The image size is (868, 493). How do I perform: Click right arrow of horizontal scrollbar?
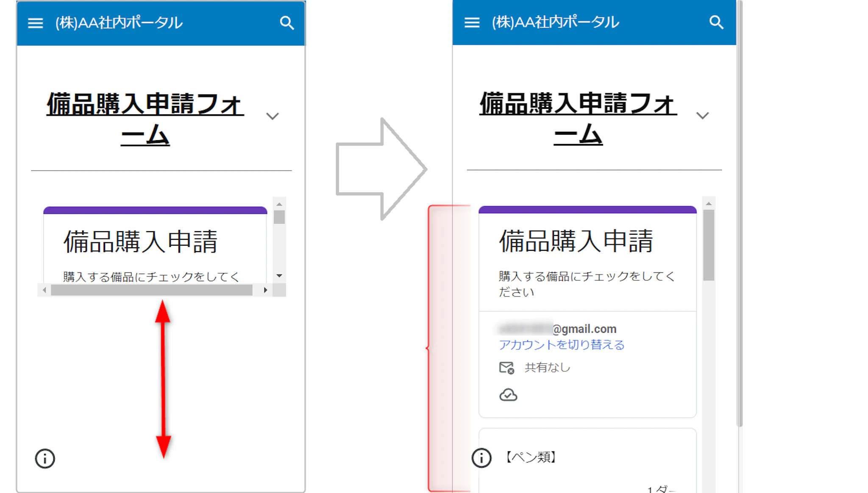pos(265,290)
